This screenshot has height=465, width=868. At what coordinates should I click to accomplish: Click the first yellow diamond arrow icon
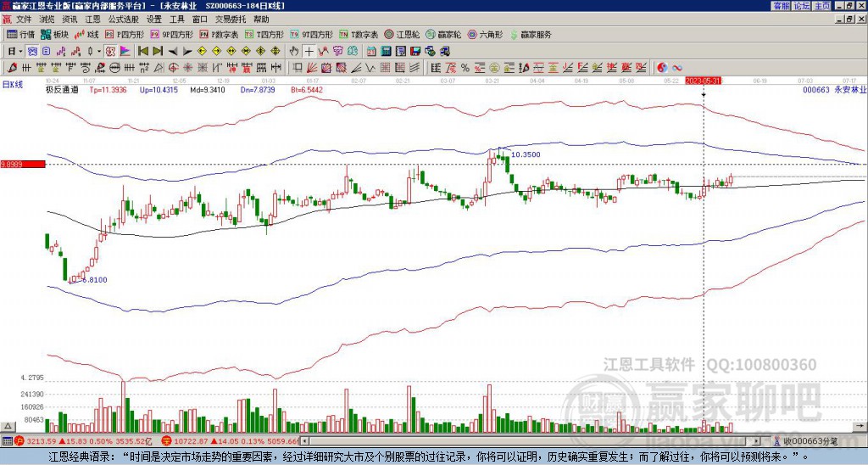click(x=202, y=52)
